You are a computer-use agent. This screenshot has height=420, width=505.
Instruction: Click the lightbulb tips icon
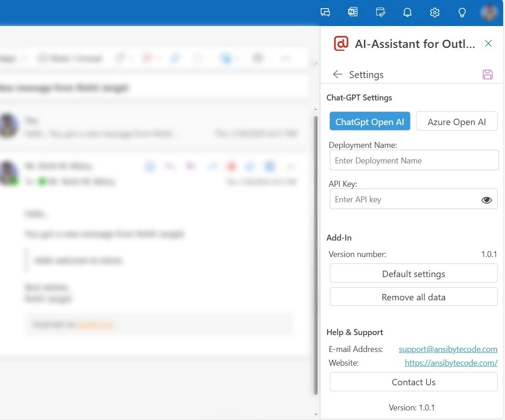click(x=462, y=12)
